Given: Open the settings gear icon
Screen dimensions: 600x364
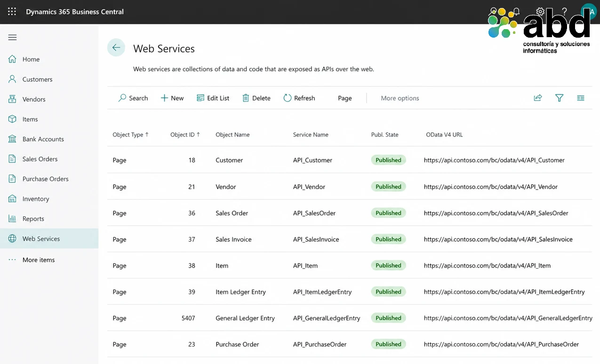Looking at the screenshot, I should pos(540,12).
